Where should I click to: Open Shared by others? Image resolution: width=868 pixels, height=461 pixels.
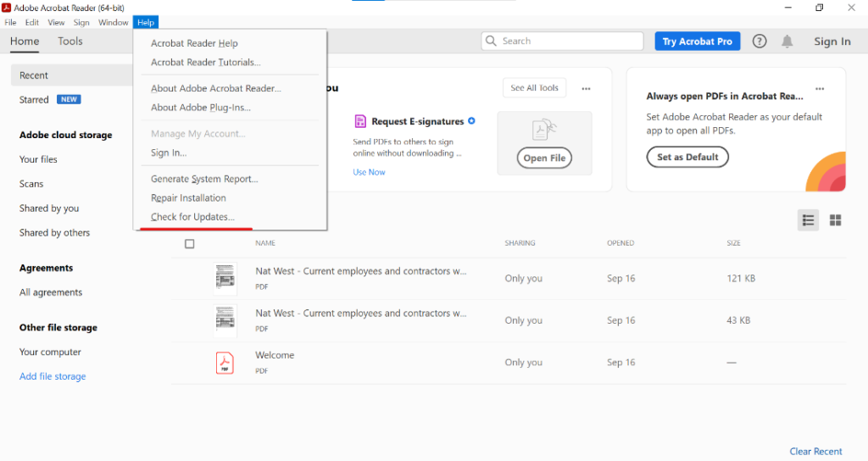coord(54,232)
